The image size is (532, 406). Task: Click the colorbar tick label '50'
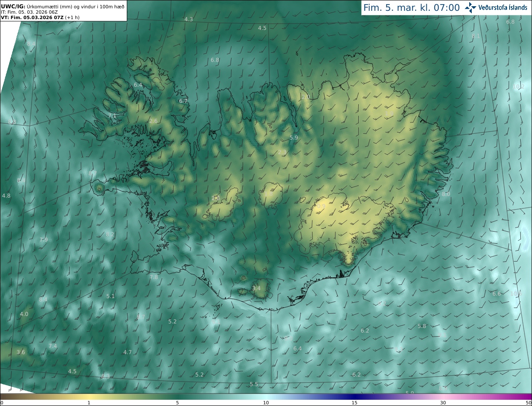pyautogui.click(x=528, y=403)
